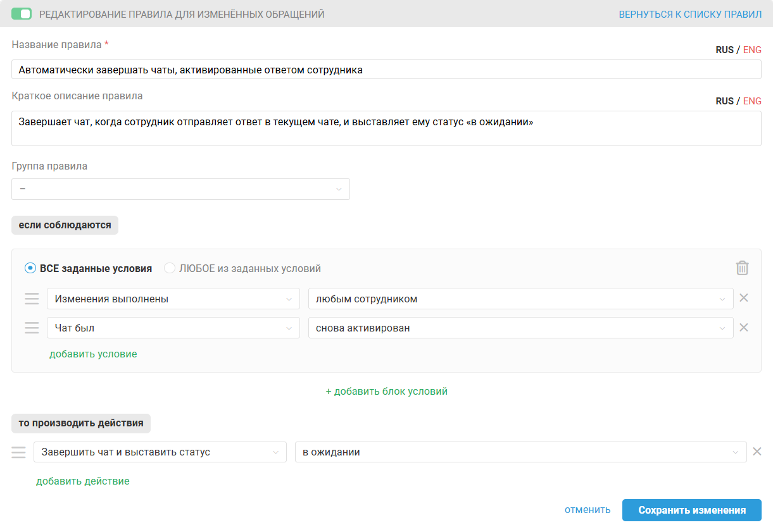Edit the rule name input field

(386, 70)
